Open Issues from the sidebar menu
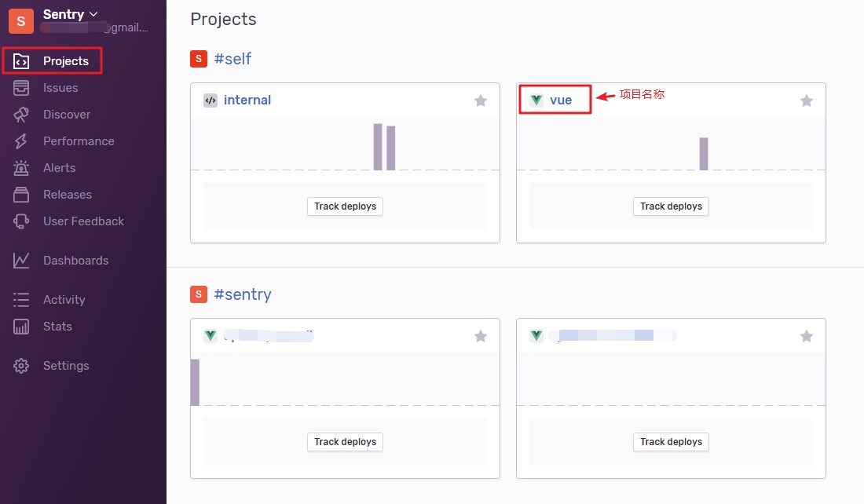This screenshot has height=504, width=864. click(x=60, y=87)
